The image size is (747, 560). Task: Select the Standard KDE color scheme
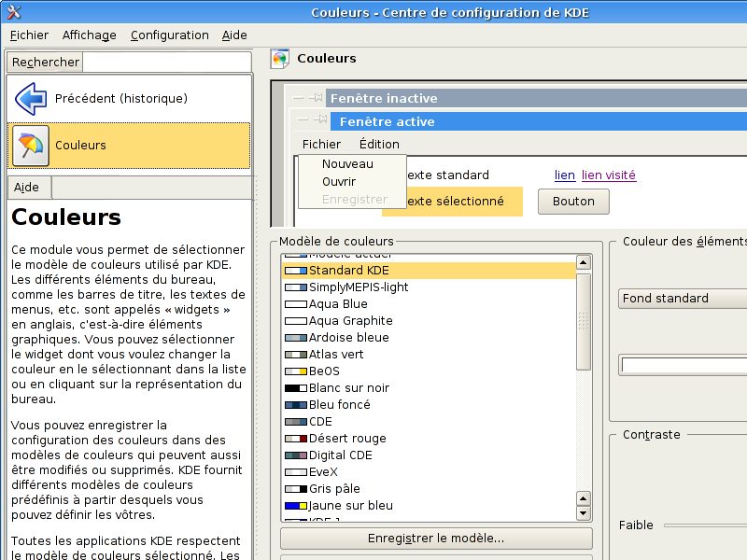[x=430, y=271]
